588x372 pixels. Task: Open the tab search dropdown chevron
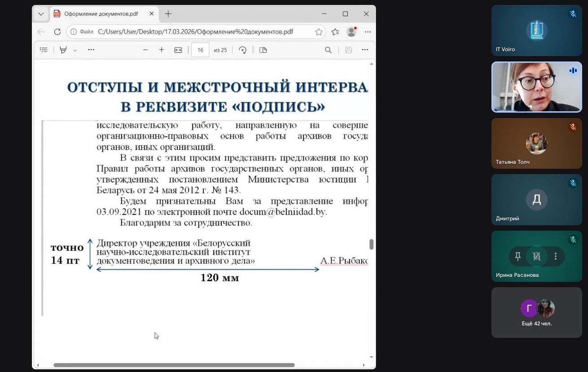click(41, 14)
